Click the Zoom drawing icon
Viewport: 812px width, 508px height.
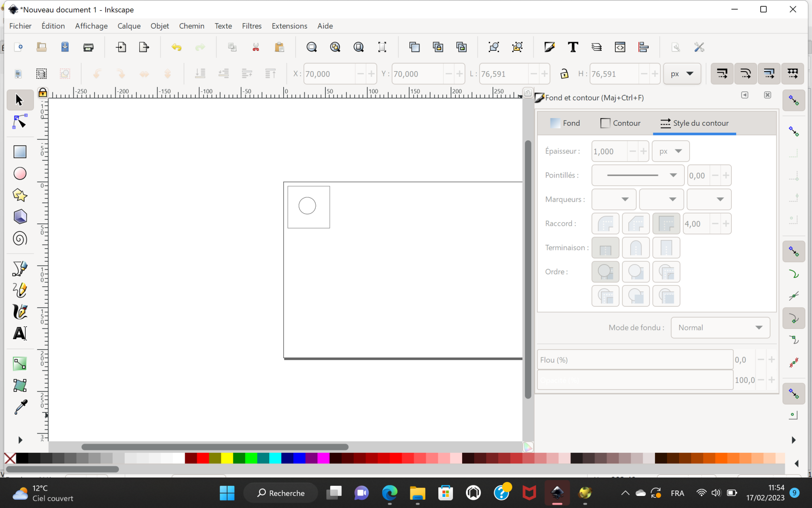coord(335,47)
